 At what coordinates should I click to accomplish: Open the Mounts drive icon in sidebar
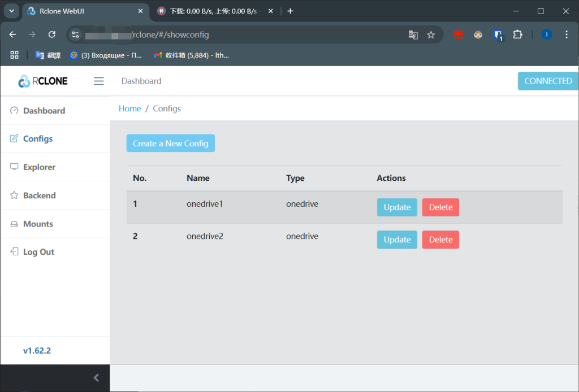[x=12, y=223]
